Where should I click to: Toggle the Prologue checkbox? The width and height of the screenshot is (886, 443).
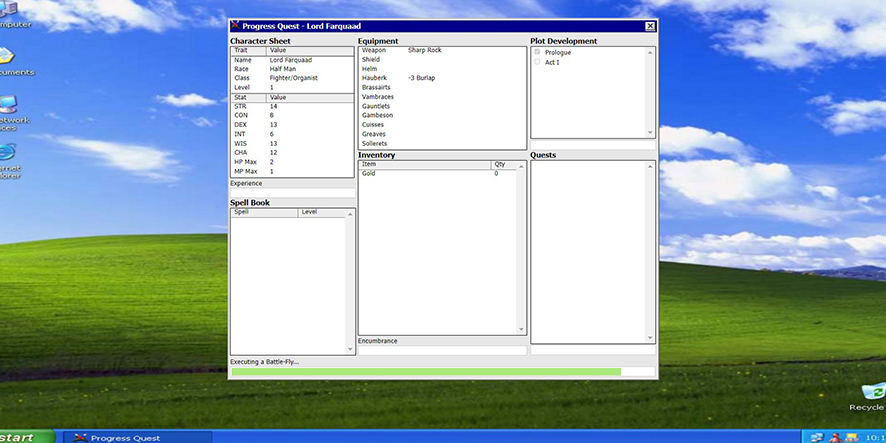coord(537,52)
